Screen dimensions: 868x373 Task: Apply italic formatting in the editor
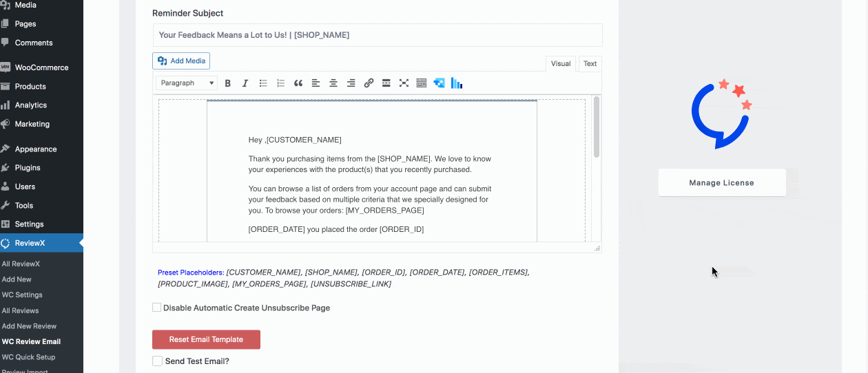(x=245, y=83)
